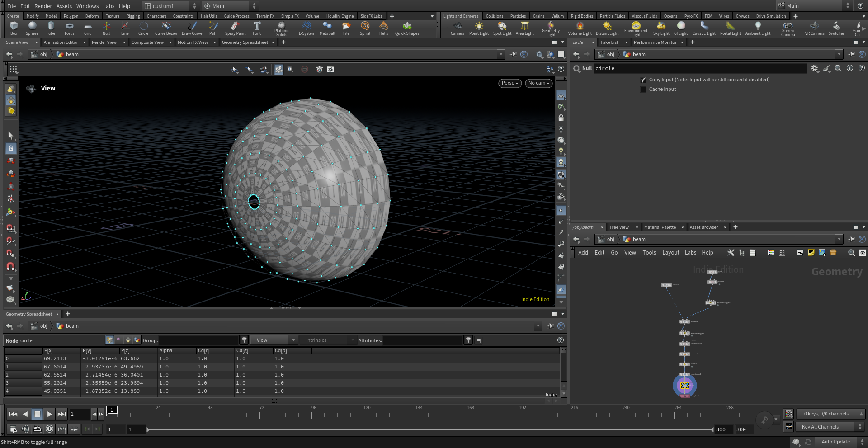
Task: Select the Platonic Solids tool
Action: click(x=281, y=28)
